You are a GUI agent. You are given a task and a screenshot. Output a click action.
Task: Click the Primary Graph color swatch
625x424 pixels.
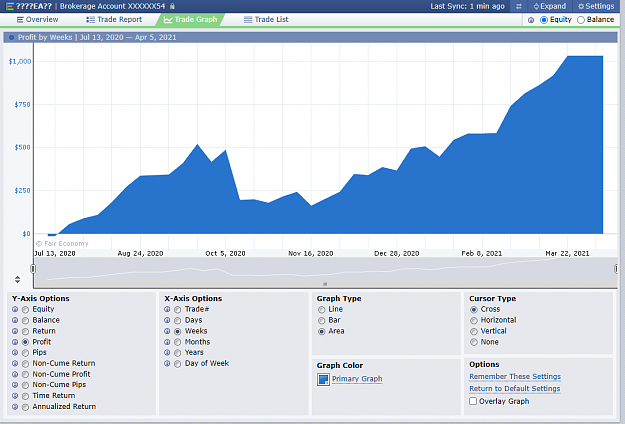click(323, 379)
